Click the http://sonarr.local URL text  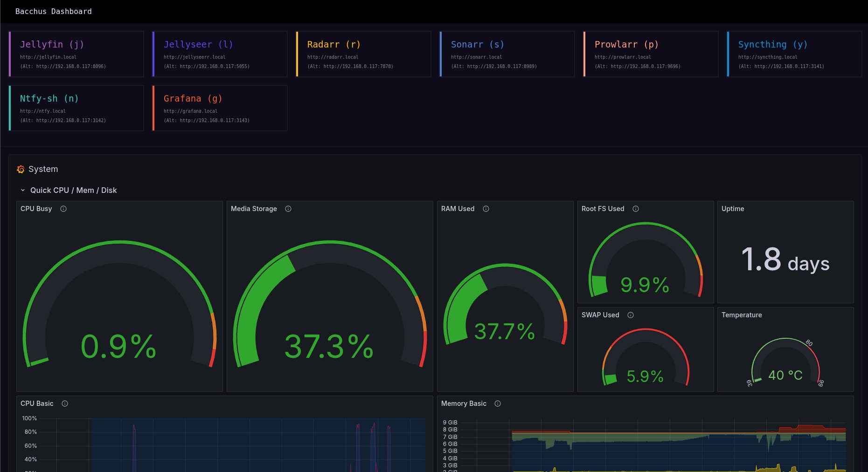pyautogui.click(x=477, y=57)
